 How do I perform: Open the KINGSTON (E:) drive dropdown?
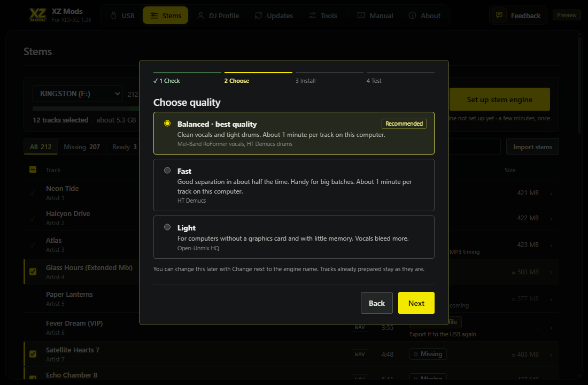[x=78, y=94]
